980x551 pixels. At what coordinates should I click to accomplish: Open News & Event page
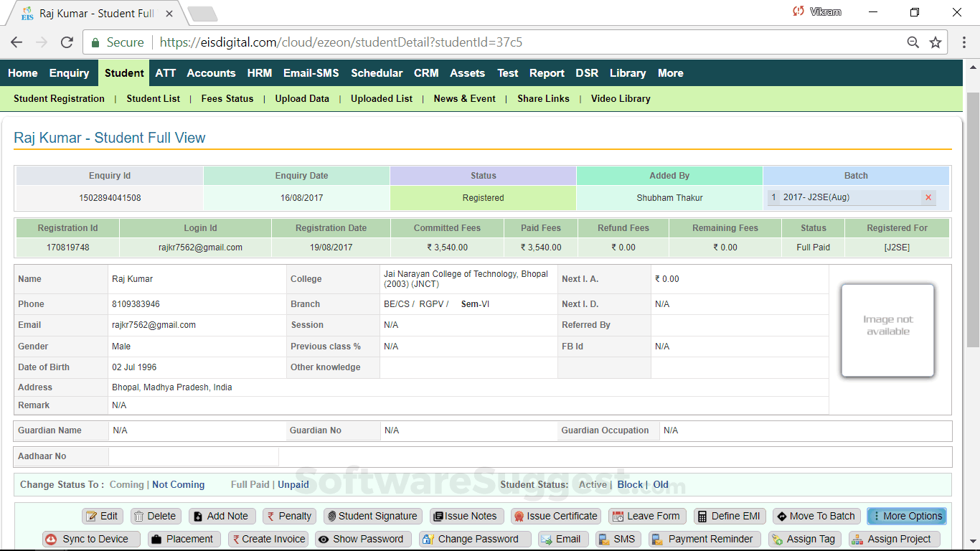click(465, 99)
